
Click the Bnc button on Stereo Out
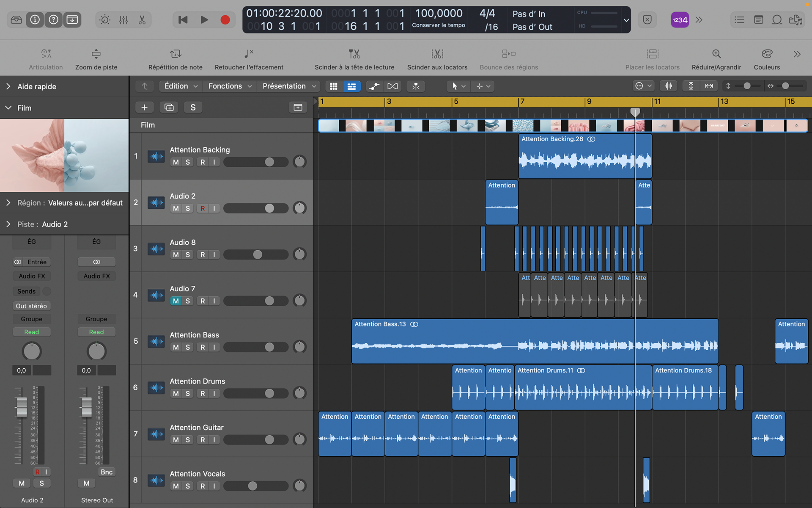[107, 472]
